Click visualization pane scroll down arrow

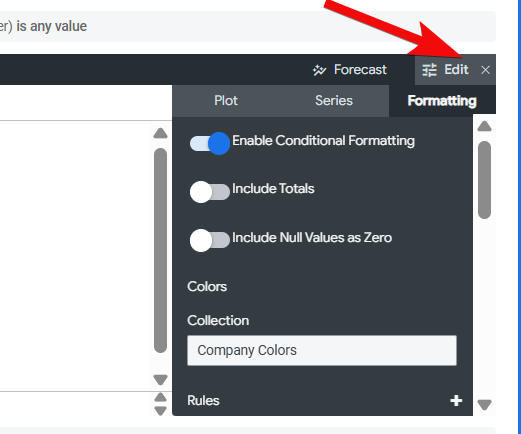pyautogui.click(x=160, y=380)
